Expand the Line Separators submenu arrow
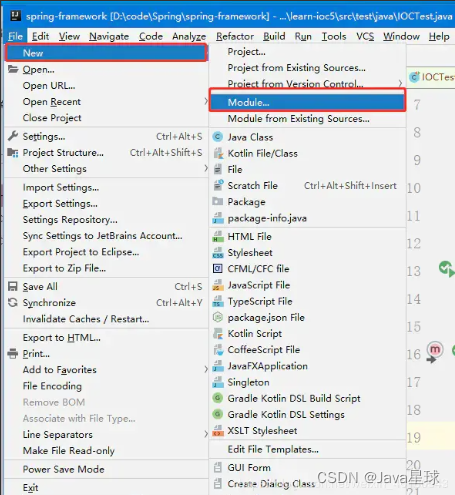The image size is (455, 495). [206, 434]
